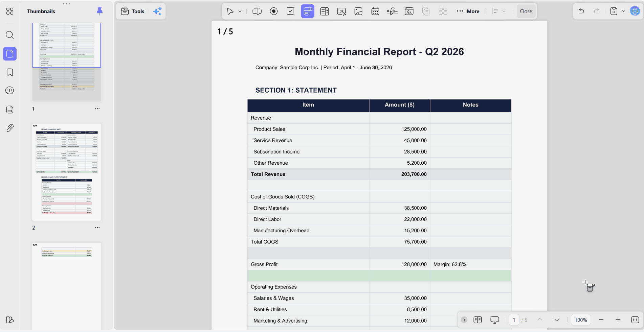This screenshot has width=644, height=332.
Task: Select the list box form tool
Action: pyautogui.click(x=325, y=11)
